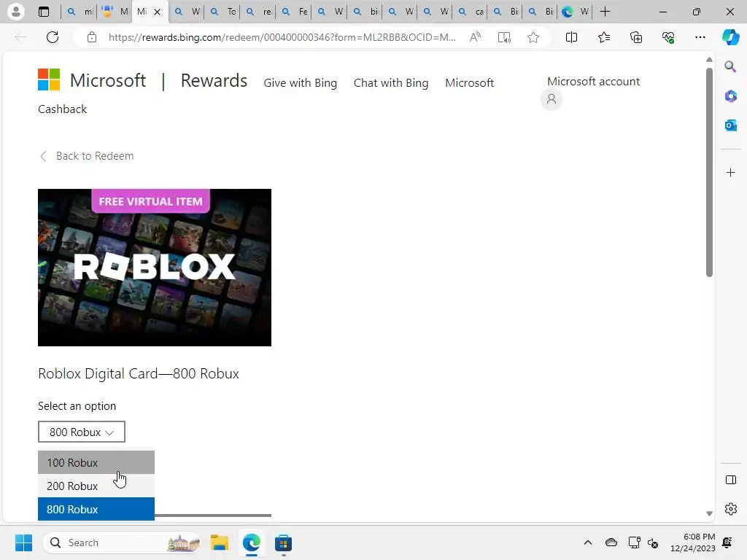747x560 pixels.
Task: Click the OneDrive cloud tray icon
Action: click(611, 542)
